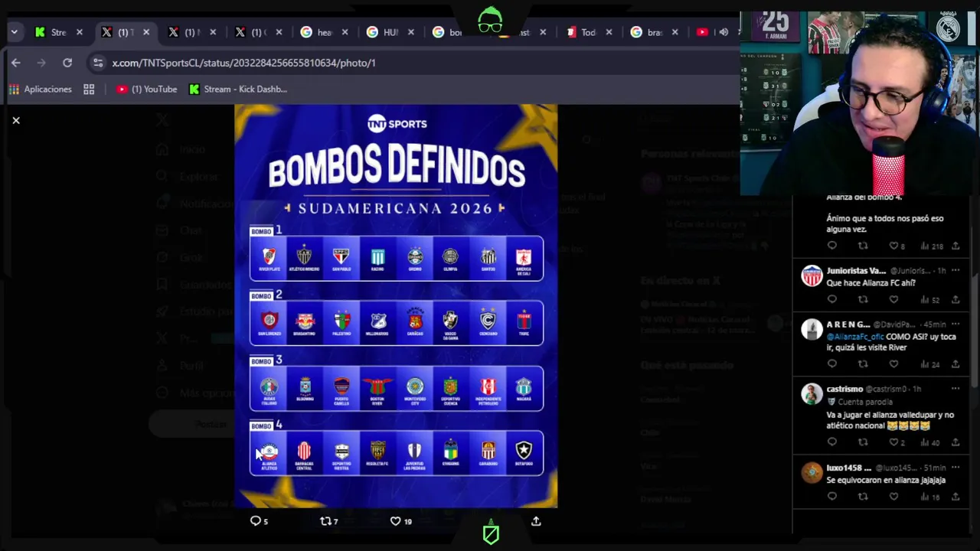
Task: Share the TNT Sports photo post
Action: click(x=536, y=521)
